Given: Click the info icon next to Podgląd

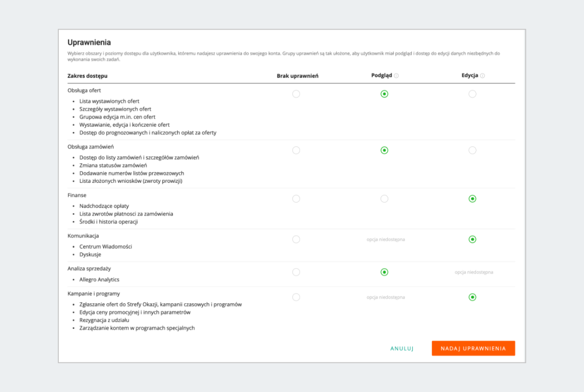Looking at the screenshot, I should click(396, 76).
